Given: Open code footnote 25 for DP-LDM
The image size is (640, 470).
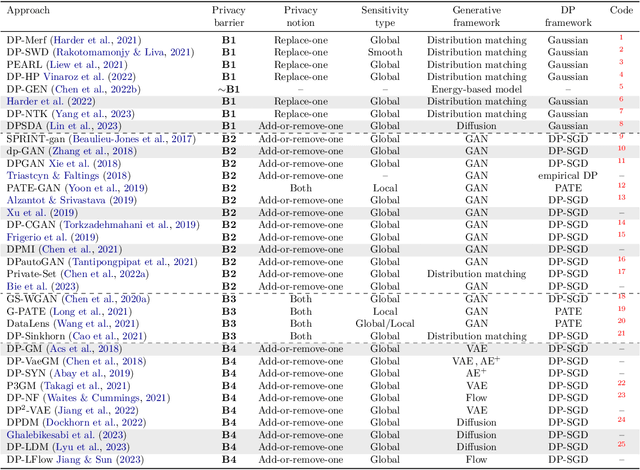Looking at the screenshot, I should (x=621, y=444).
